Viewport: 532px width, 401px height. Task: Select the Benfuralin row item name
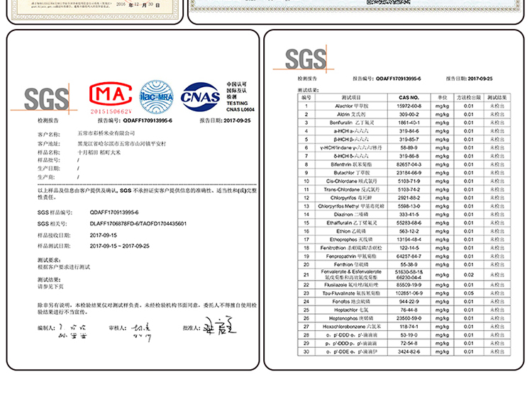pos(351,123)
